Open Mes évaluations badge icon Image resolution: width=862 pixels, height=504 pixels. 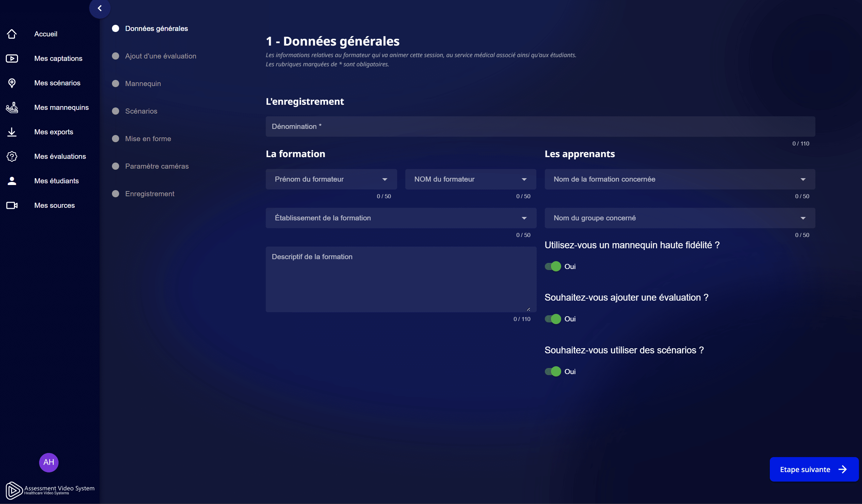pos(12,156)
